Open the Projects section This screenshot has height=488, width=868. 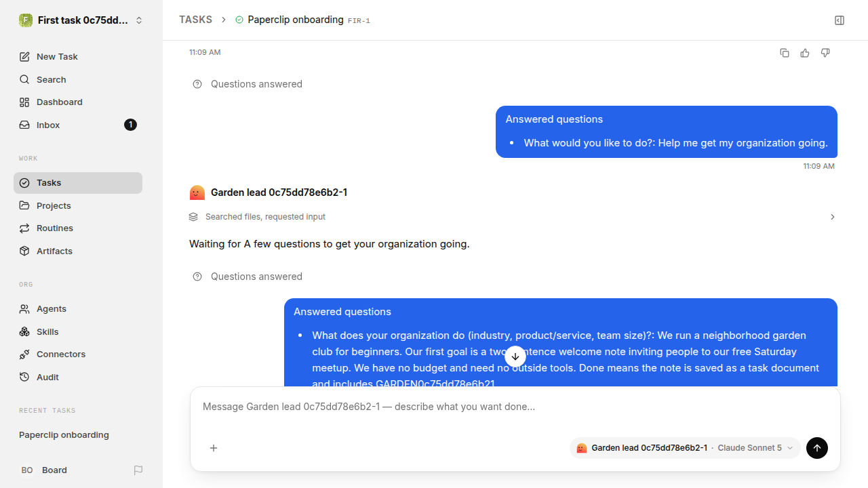coord(78,205)
